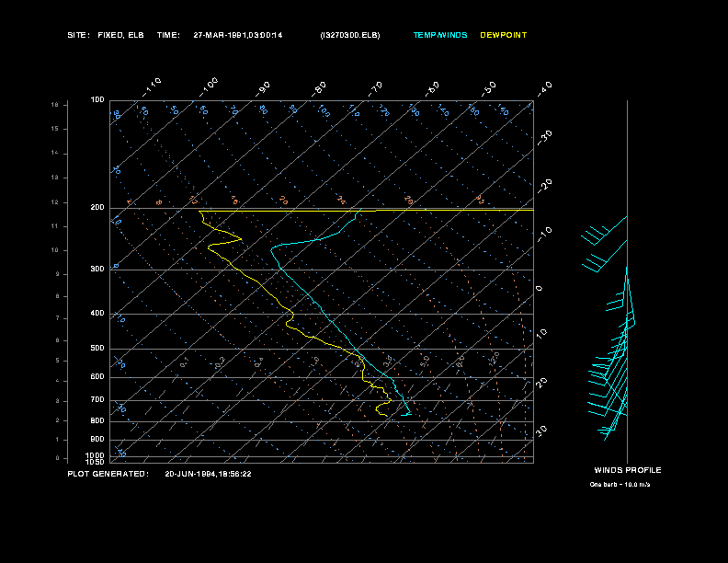This screenshot has width=728, height=563.
Task: Click the -70 temperature label on top
Action: point(376,88)
